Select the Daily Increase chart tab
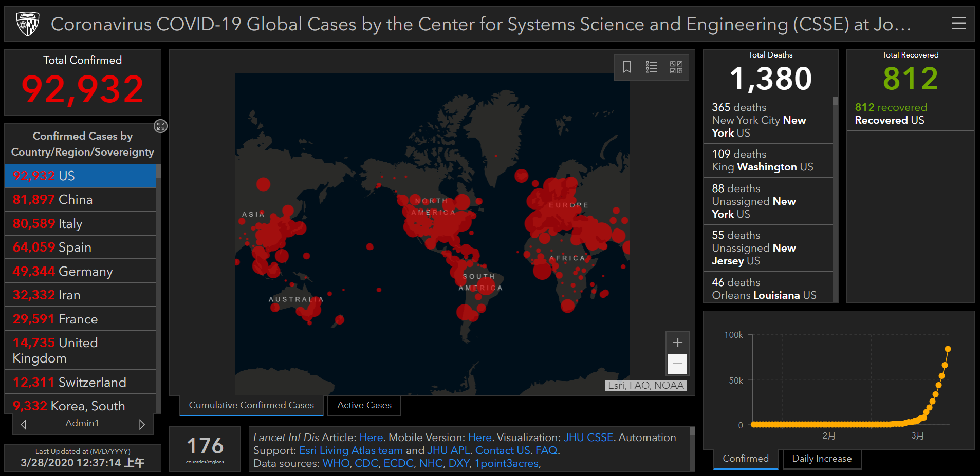This screenshot has height=476, width=980. (x=822, y=459)
